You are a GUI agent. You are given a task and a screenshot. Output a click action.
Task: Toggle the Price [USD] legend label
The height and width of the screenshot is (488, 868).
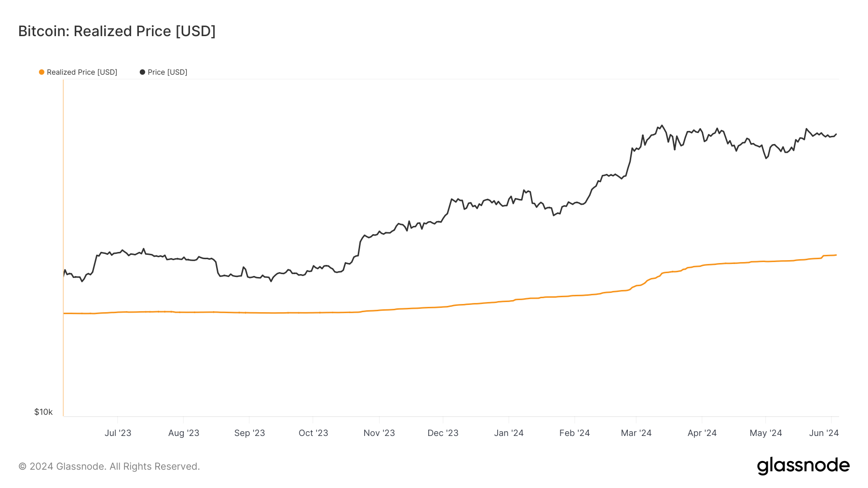(167, 72)
